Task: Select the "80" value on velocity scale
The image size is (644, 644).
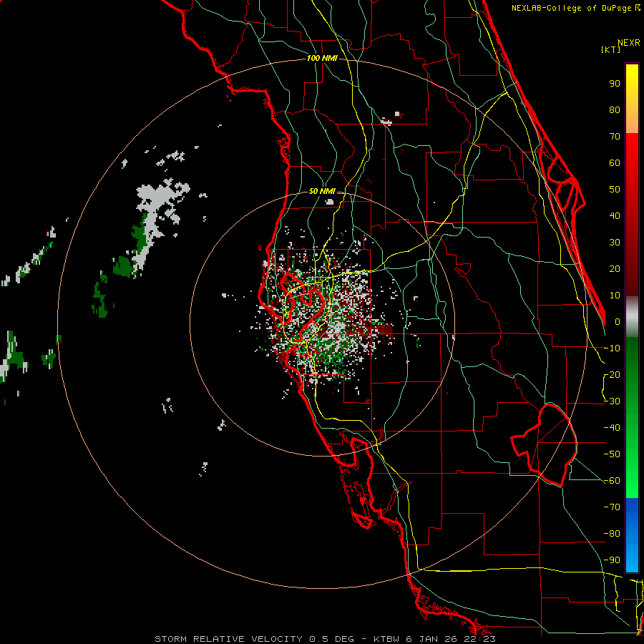Action: coord(615,110)
